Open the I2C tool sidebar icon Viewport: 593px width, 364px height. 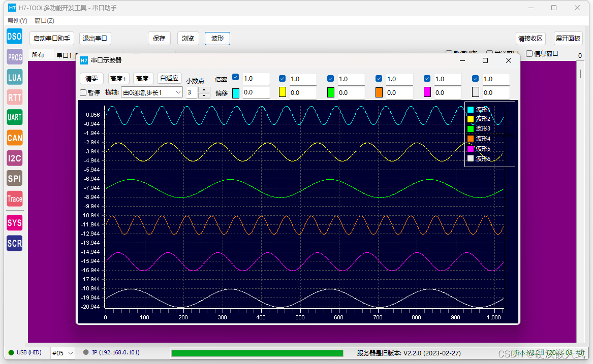(15, 158)
